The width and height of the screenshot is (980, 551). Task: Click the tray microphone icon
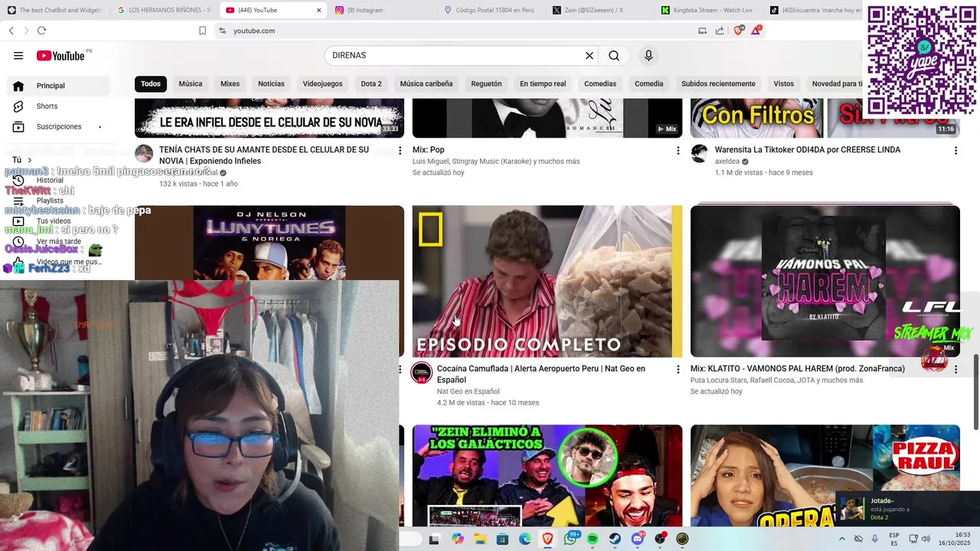point(875,539)
